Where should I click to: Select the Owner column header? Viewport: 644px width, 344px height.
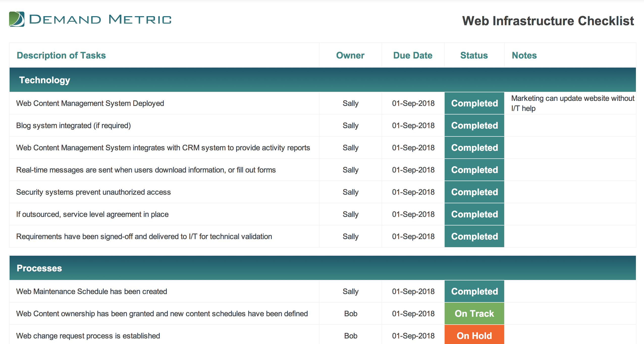[x=350, y=55]
